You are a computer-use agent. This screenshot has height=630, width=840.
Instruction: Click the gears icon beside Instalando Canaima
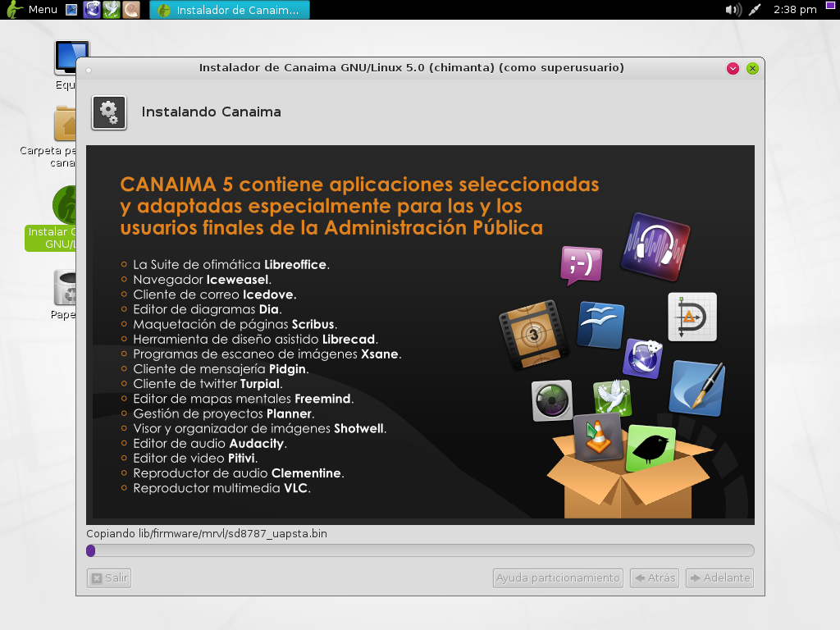[109, 112]
